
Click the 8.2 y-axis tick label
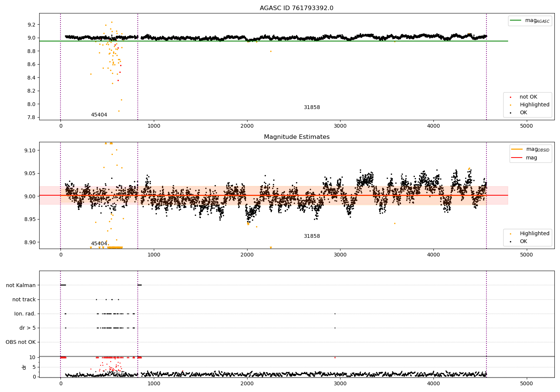pyautogui.click(x=31, y=91)
